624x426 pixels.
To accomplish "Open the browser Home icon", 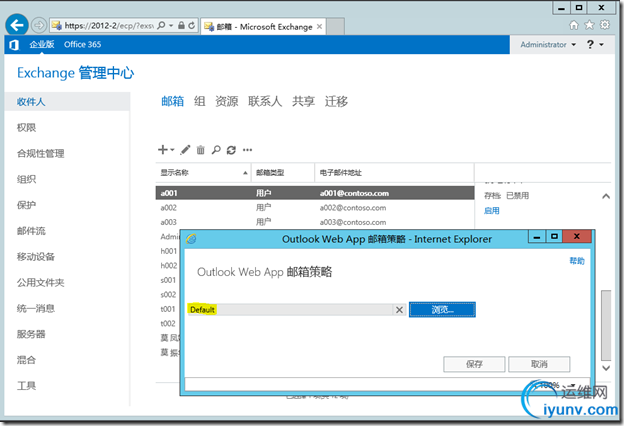I will [573, 25].
